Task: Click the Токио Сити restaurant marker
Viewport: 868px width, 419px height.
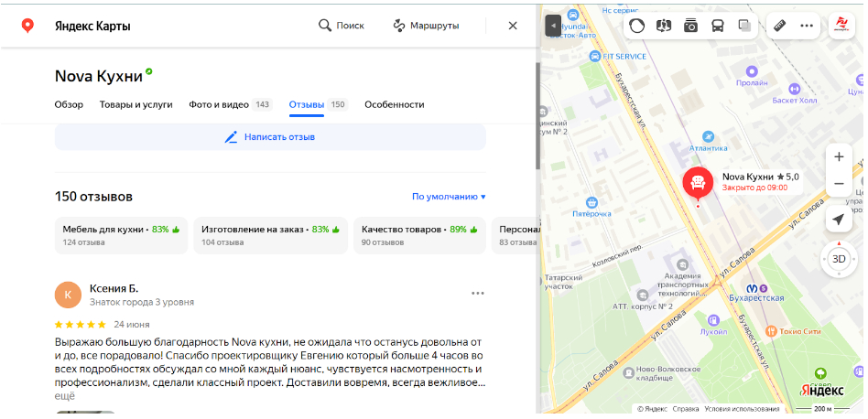Action: (772, 330)
